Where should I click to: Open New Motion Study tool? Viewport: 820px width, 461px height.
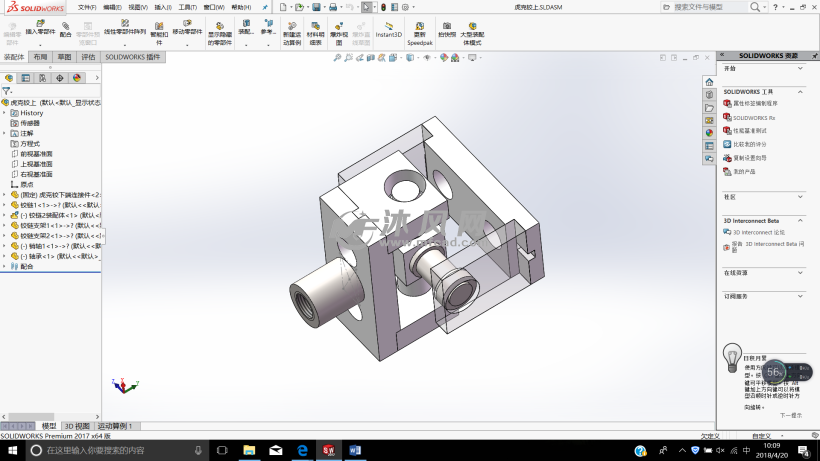[292, 33]
